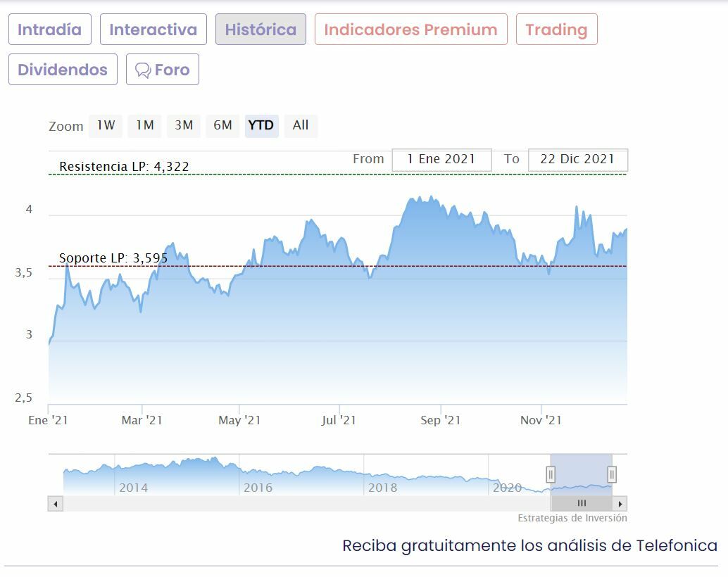The image size is (728, 577).
Task: Select the 3M zoom option
Action: pos(184,125)
